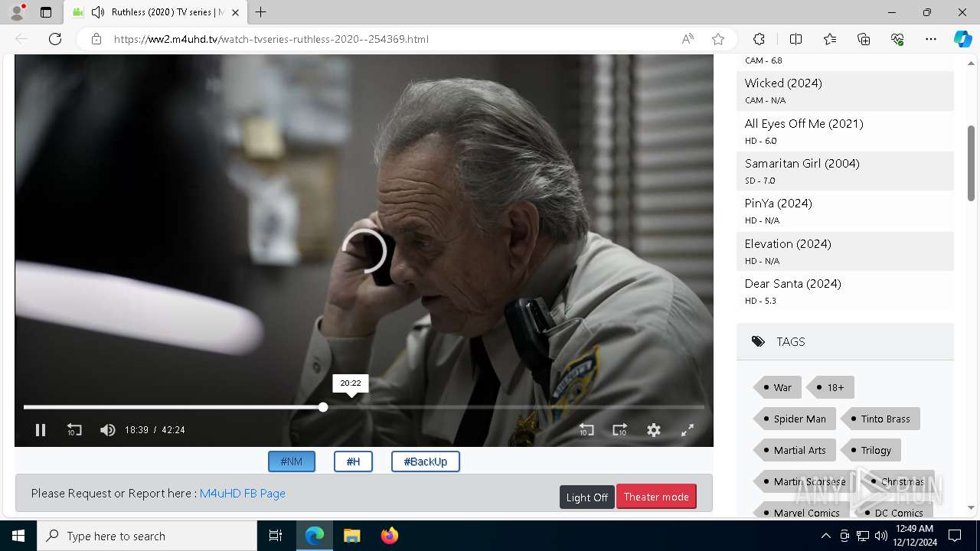
Task: Select the Trilogy tag
Action: (871, 450)
